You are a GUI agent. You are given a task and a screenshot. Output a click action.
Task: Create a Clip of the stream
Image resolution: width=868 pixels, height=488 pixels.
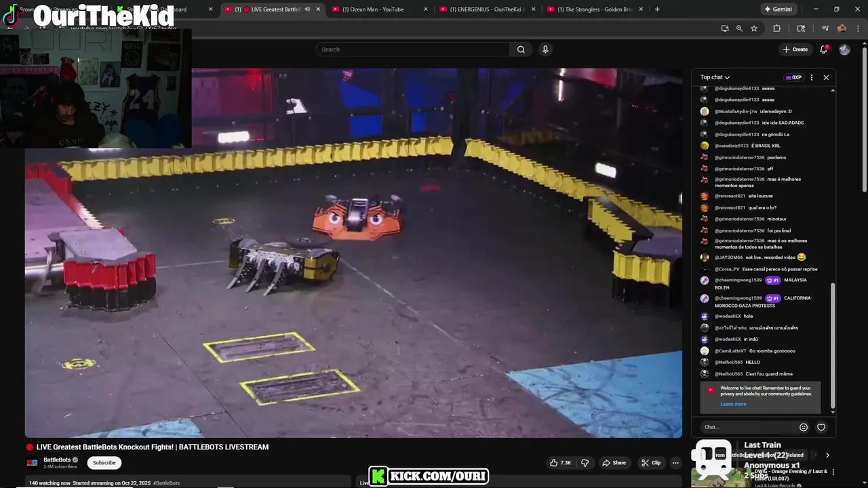(651, 463)
